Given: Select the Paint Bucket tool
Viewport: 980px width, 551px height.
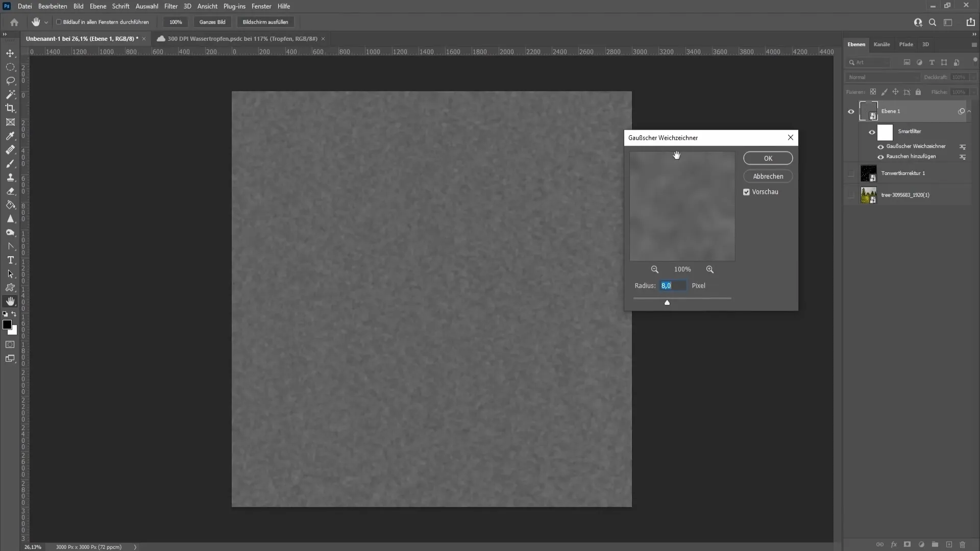Looking at the screenshot, I should [x=10, y=205].
